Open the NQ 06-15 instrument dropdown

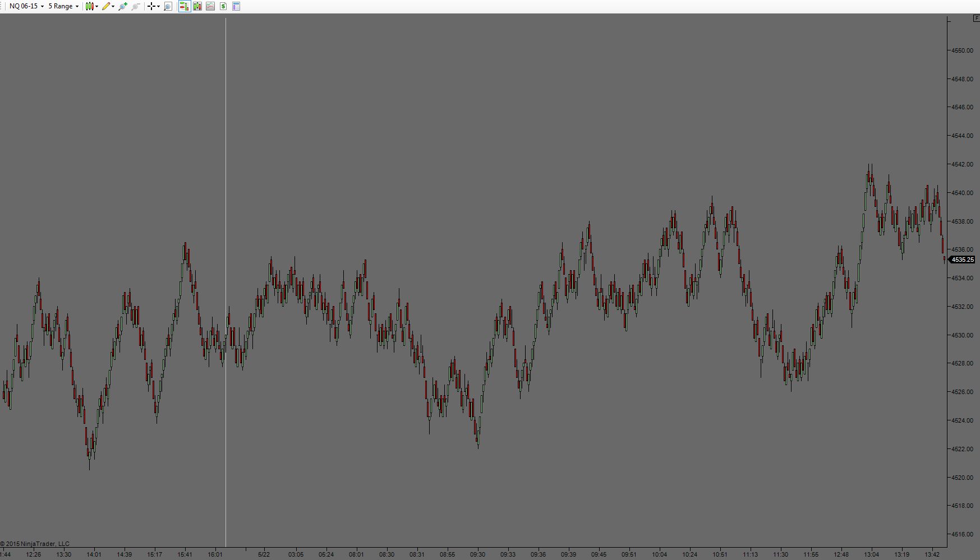point(26,6)
